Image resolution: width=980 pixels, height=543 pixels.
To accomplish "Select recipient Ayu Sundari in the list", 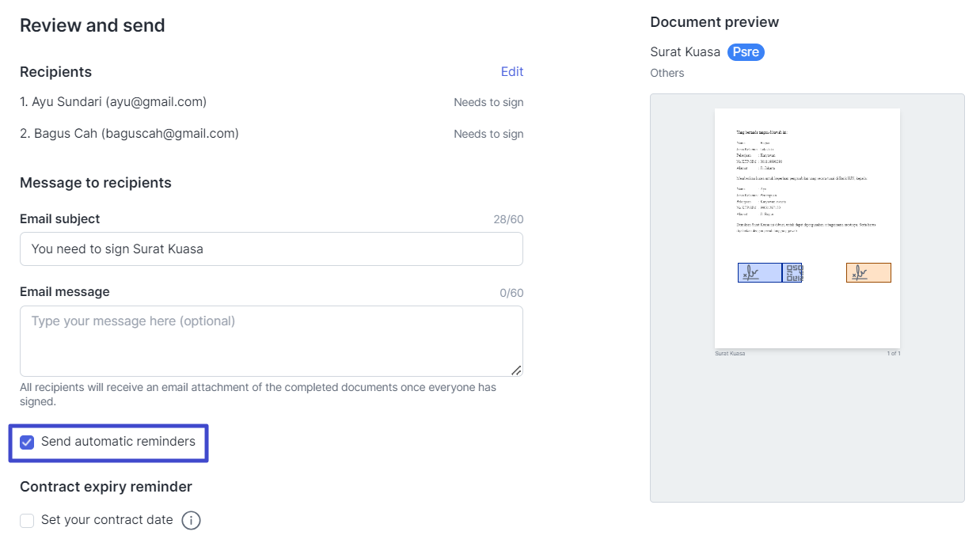I will click(113, 101).
